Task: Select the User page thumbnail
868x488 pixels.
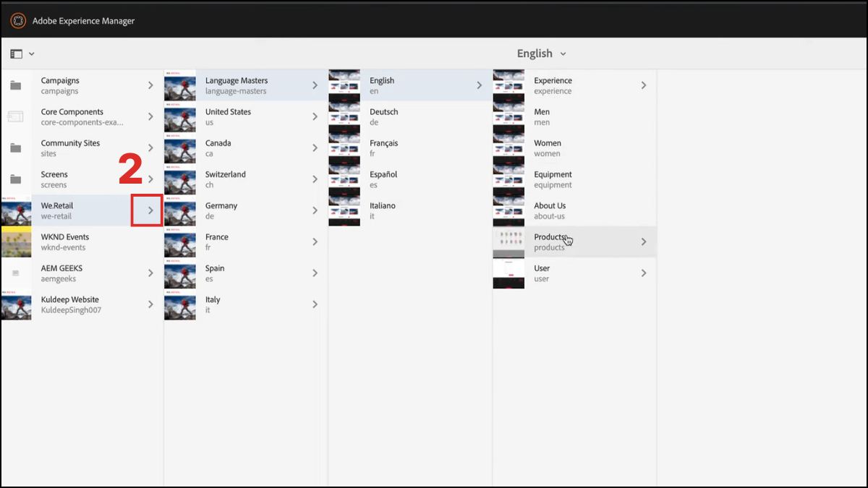Action: pos(509,273)
